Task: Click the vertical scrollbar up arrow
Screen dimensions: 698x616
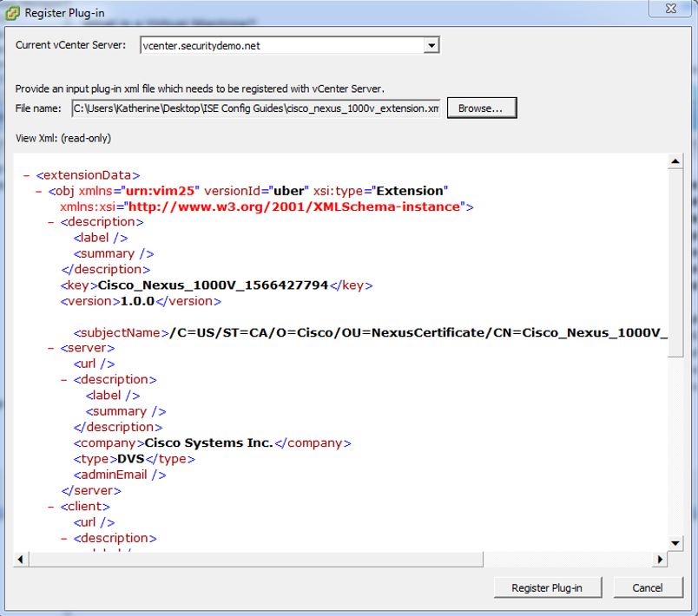Action: click(675, 161)
